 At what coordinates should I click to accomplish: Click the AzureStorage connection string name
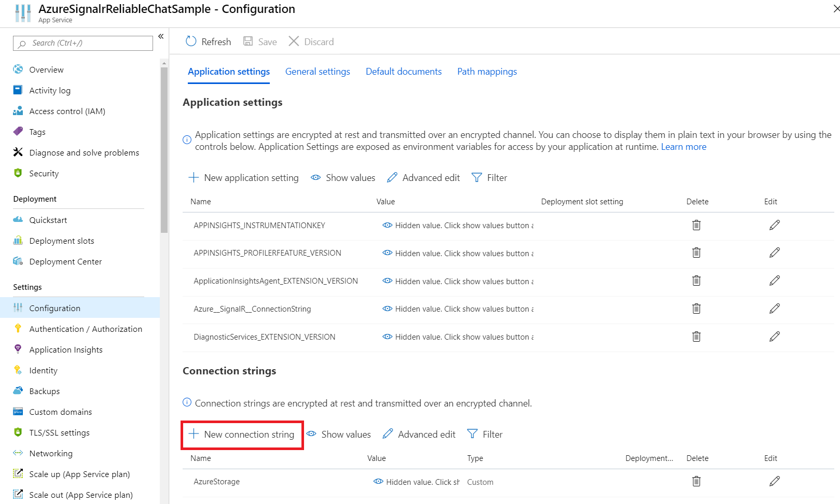click(x=216, y=482)
